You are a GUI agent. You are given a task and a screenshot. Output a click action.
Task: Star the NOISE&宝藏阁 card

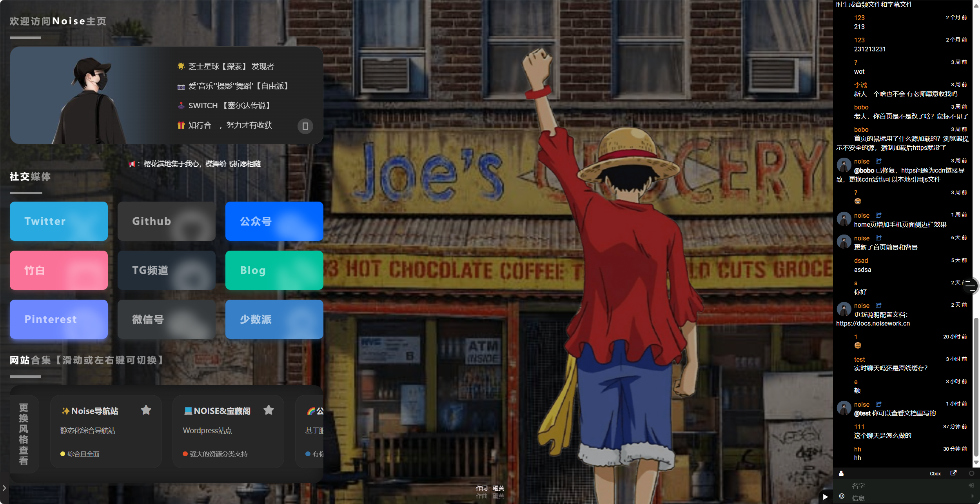tap(269, 410)
